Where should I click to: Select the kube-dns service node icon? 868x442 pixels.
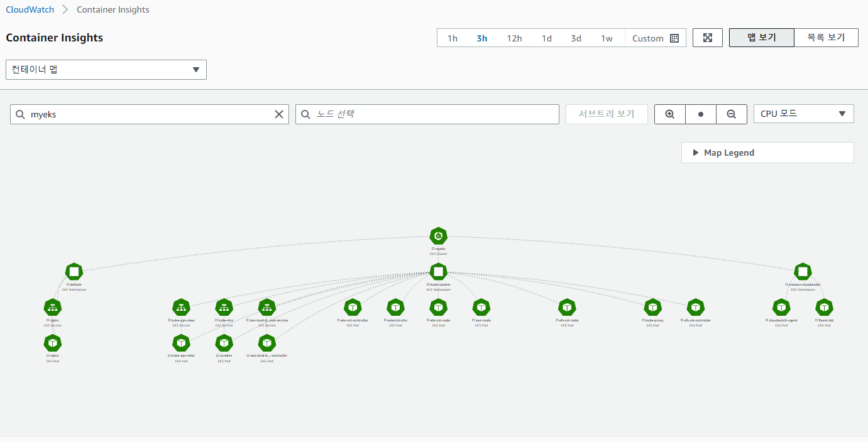coord(224,308)
